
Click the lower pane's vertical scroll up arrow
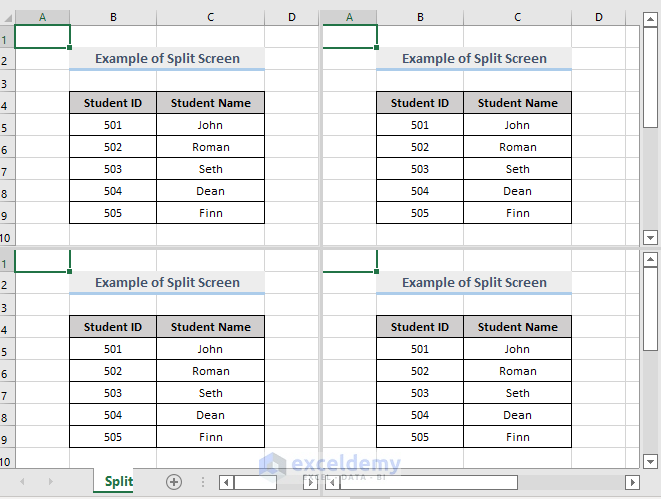coord(650,259)
